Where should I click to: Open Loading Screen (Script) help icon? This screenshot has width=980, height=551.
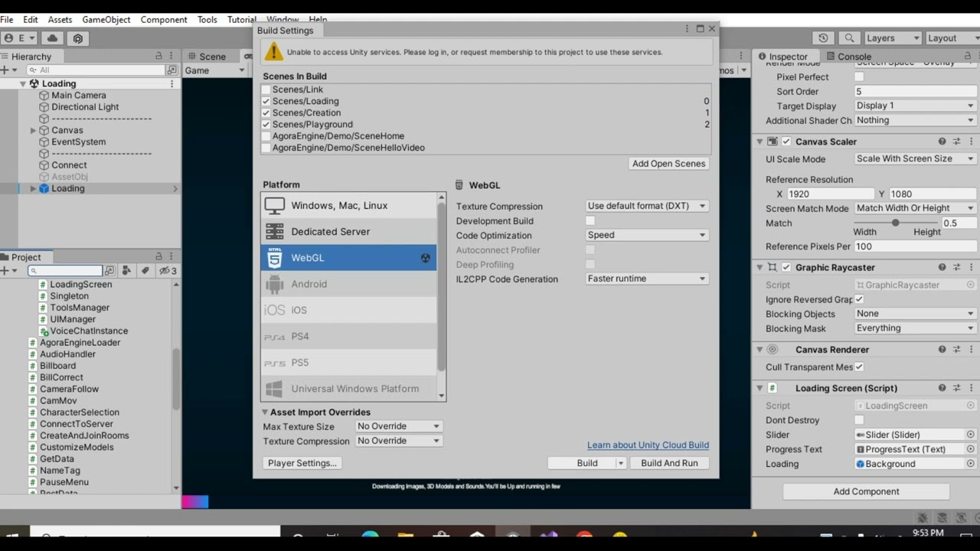942,388
